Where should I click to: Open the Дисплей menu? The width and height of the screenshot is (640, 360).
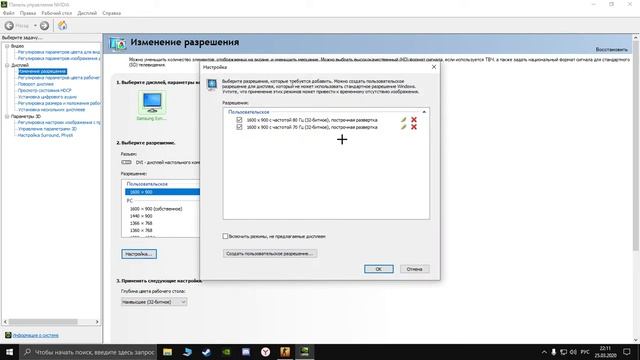87,13
